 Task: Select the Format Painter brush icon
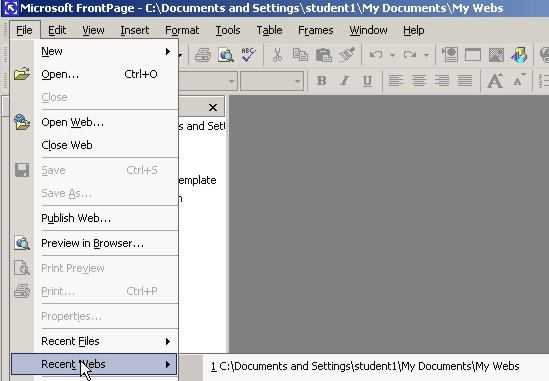point(347,55)
